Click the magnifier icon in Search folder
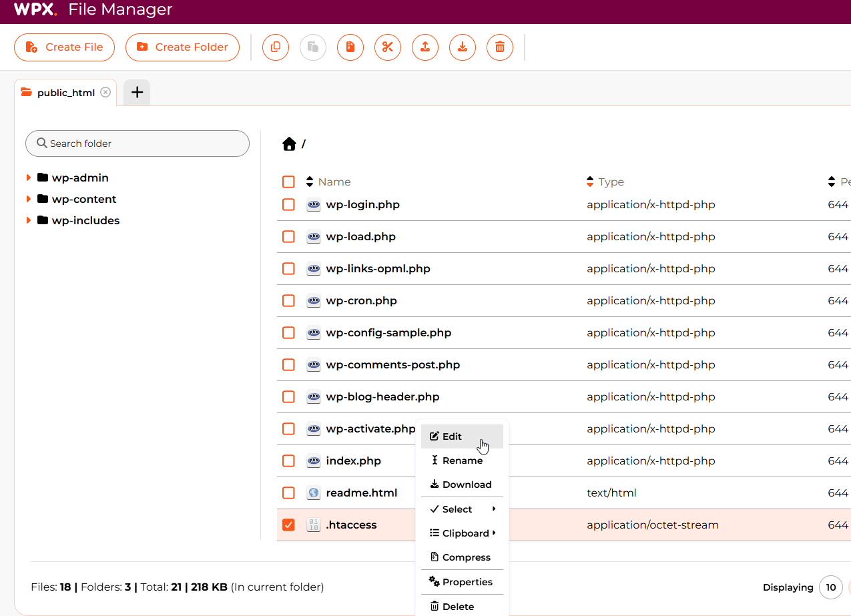Image resolution: width=851 pixels, height=616 pixels. pos(42,143)
